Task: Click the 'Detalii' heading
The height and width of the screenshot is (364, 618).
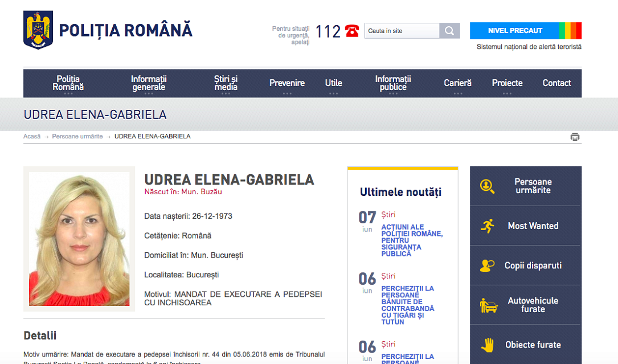Action: pos(40,336)
